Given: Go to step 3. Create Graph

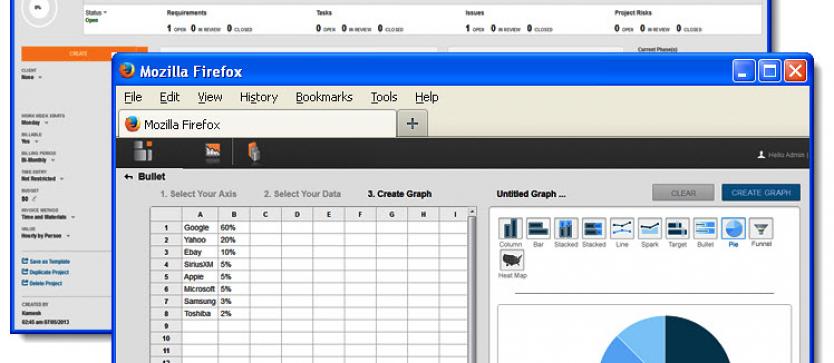Looking at the screenshot, I should [399, 194].
